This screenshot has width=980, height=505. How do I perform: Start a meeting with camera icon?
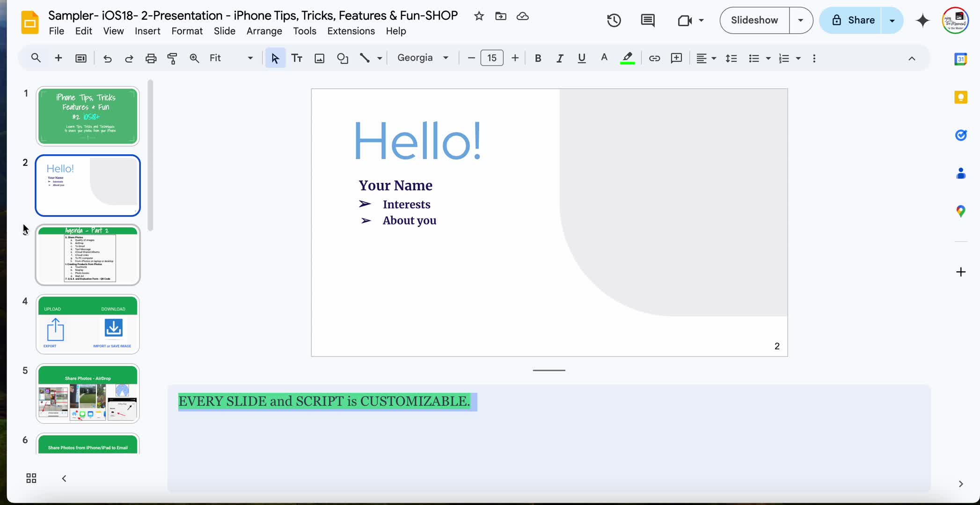685,20
